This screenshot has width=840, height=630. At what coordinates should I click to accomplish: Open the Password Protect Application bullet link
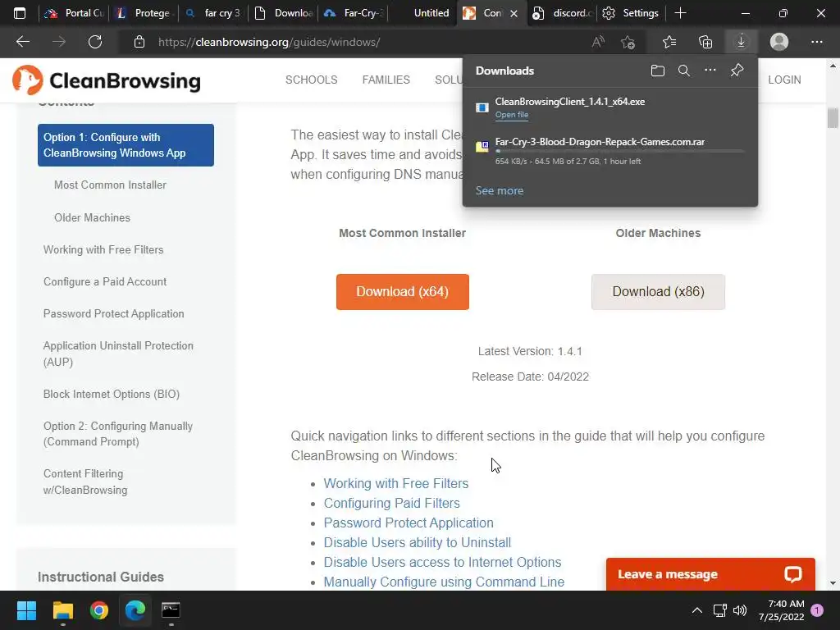tap(409, 523)
